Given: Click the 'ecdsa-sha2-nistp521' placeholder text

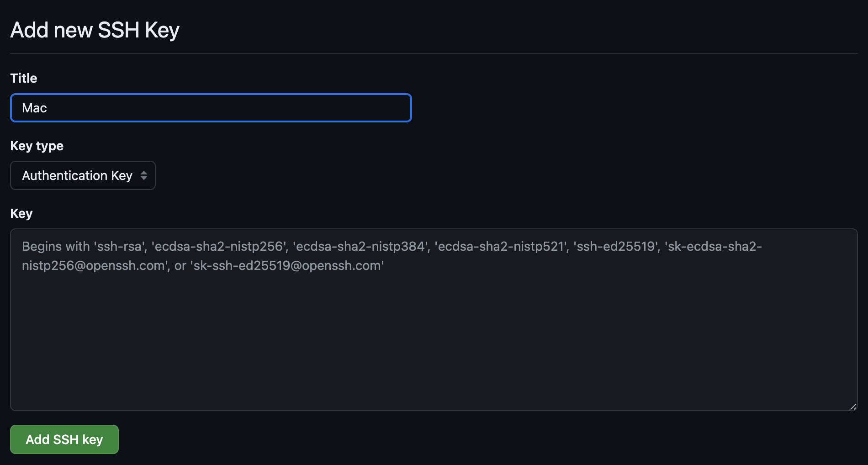Looking at the screenshot, I should point(501,247).
